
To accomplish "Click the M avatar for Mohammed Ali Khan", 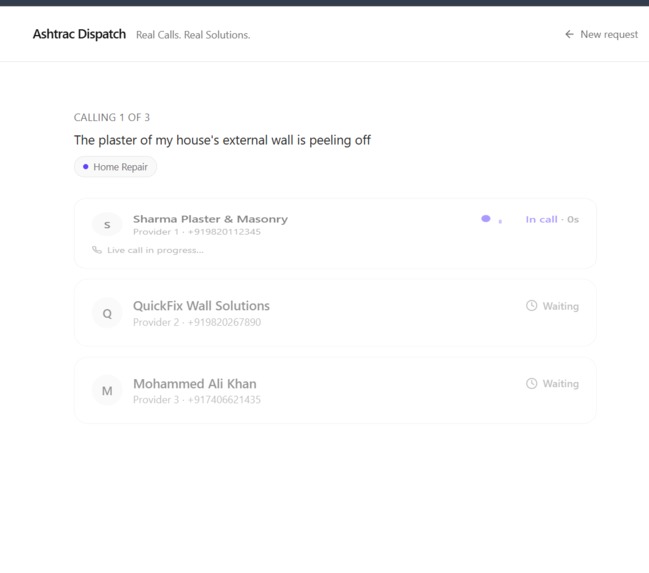I will (x=107, y=391).
